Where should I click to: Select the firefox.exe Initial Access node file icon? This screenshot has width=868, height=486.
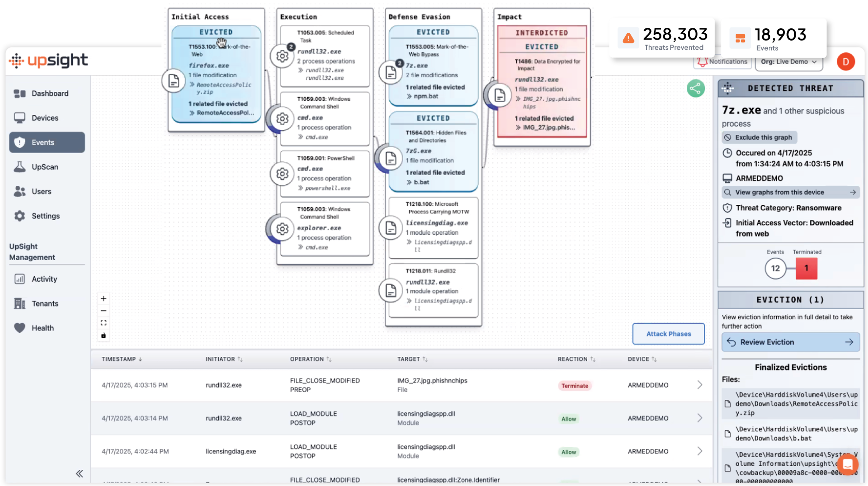(173, 81)
